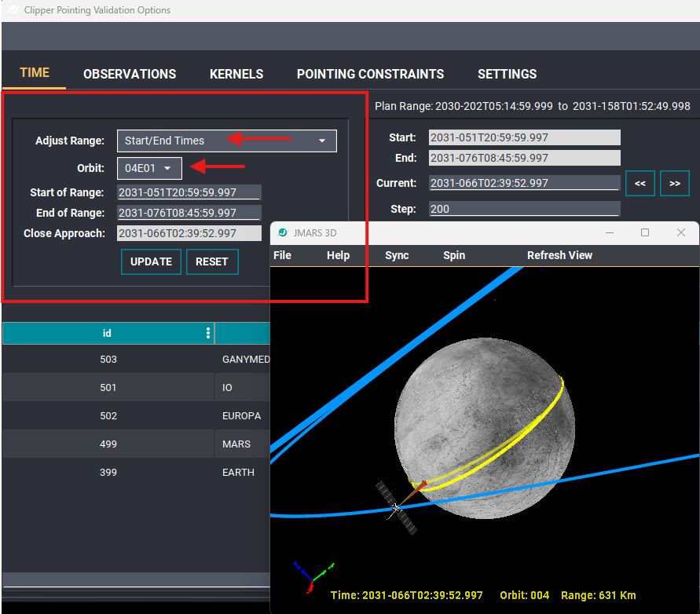Click the Start time field

525,137
